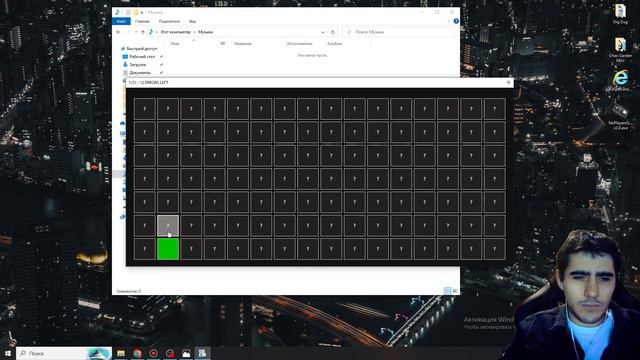This screenshot has height=360, width=640.
Task: Close the game window with the X
Action: click(x=509, y=82)
